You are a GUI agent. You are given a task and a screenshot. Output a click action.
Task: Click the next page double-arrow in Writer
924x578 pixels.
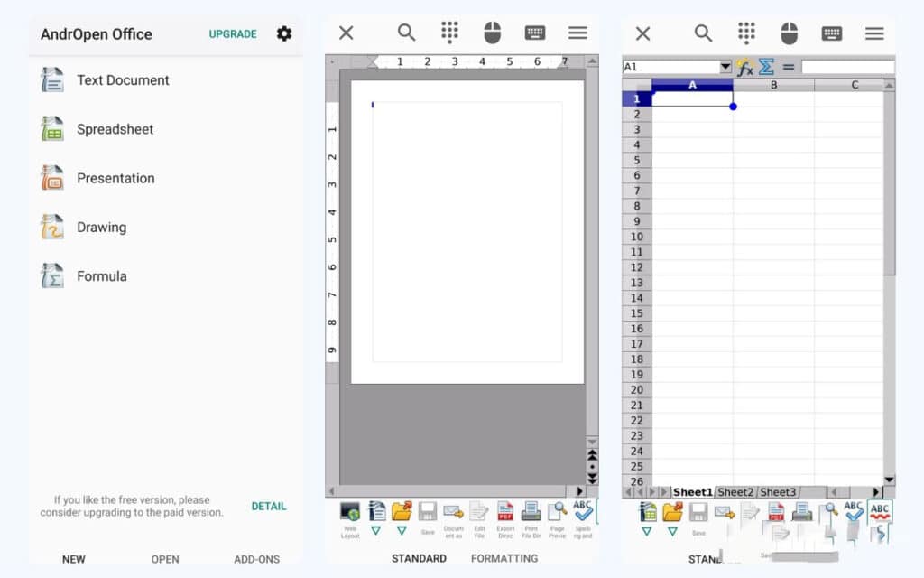(592, 478)
